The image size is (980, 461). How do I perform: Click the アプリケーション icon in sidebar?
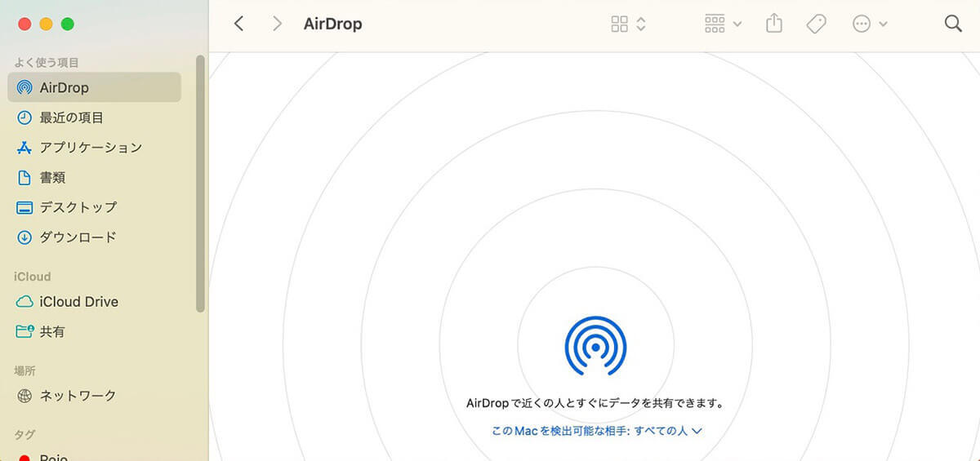tap(24, 148)
